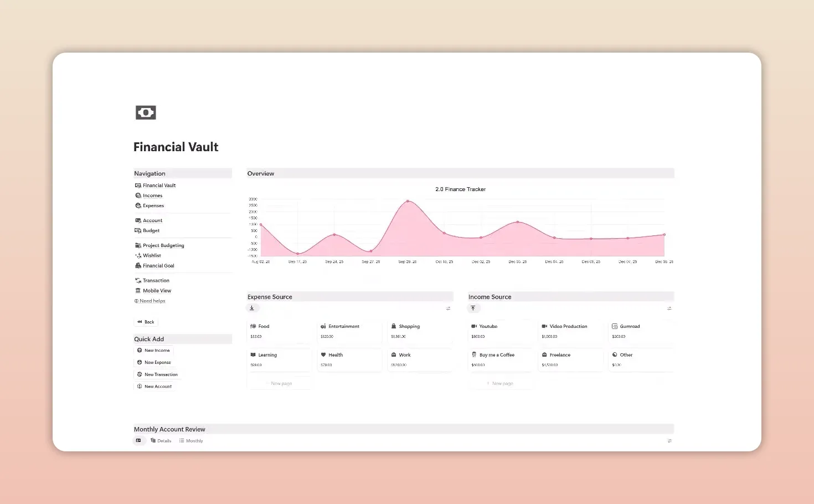Open the Youtube income card
The height and width of the screenshot is (504, 814).
501,331
